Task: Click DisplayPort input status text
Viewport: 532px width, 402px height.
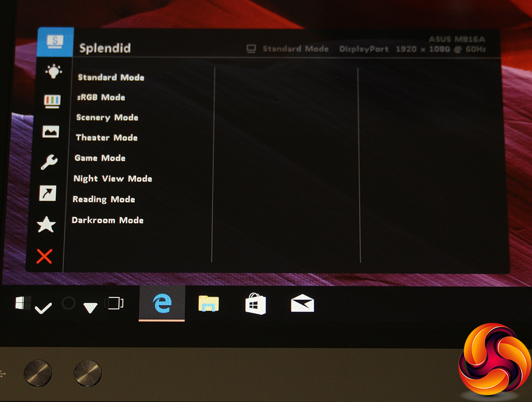Action: tap(364, 49)
